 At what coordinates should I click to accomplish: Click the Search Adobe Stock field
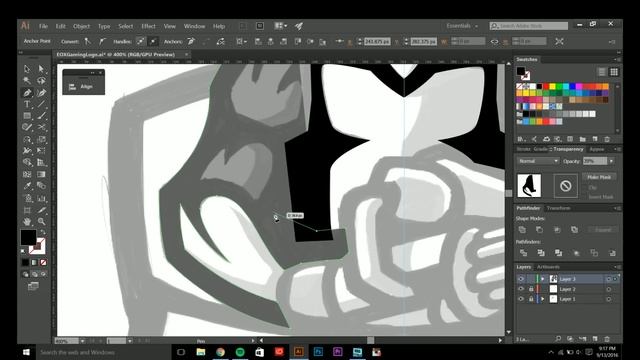[529, 26]
